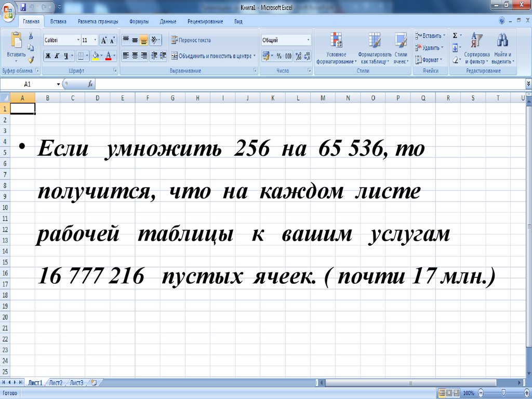Toggle bold (Ж) formatting
Image resolution: width=532 pixels, height=399 pixels.
[48, 56]
